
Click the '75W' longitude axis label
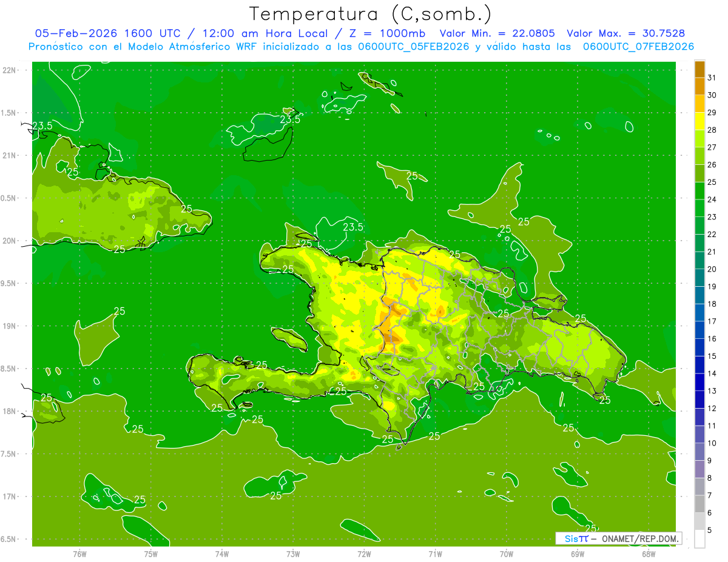pos(150,554)
